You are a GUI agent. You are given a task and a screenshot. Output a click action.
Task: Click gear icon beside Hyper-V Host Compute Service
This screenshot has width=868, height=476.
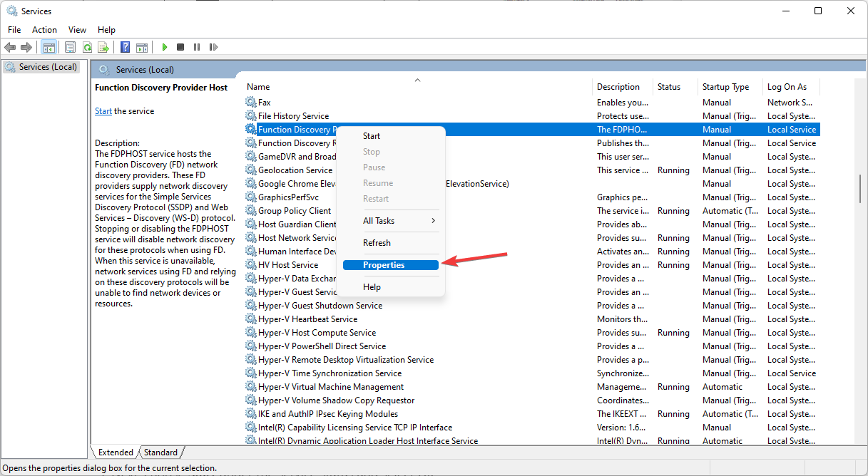[x=250, y=333]
